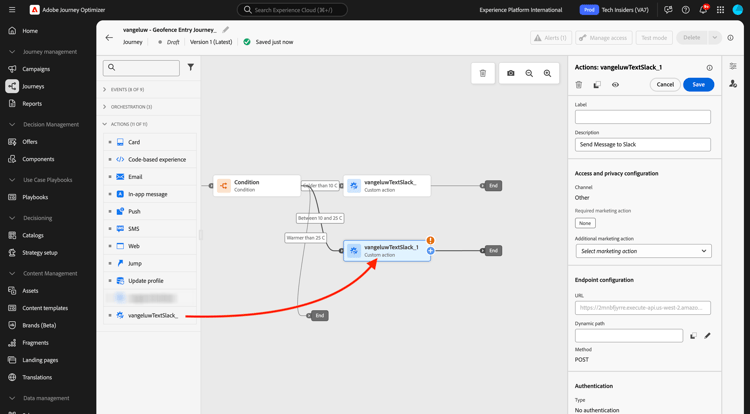Zoom out on the journey canvas
The height and width of the screenshot is (414, 750).
(x=529, y=73)
